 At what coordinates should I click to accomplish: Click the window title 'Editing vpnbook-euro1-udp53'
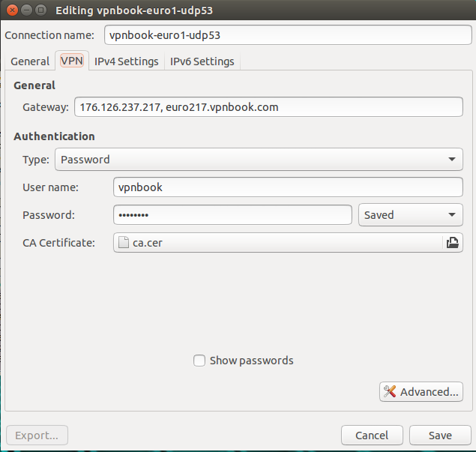pyautogui.click(x=134, y=10)
